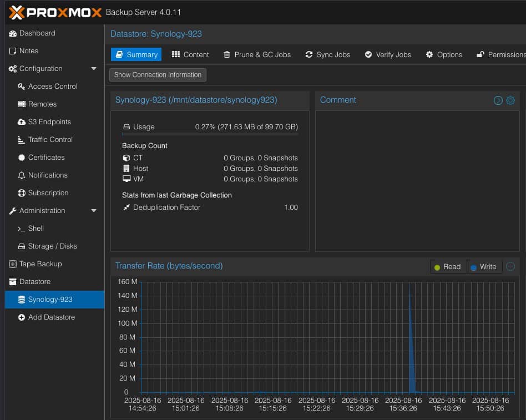This screenshot has height=420, width=526.
Task: Toggle the Read series in chart legend
Action: click(448, 267)
